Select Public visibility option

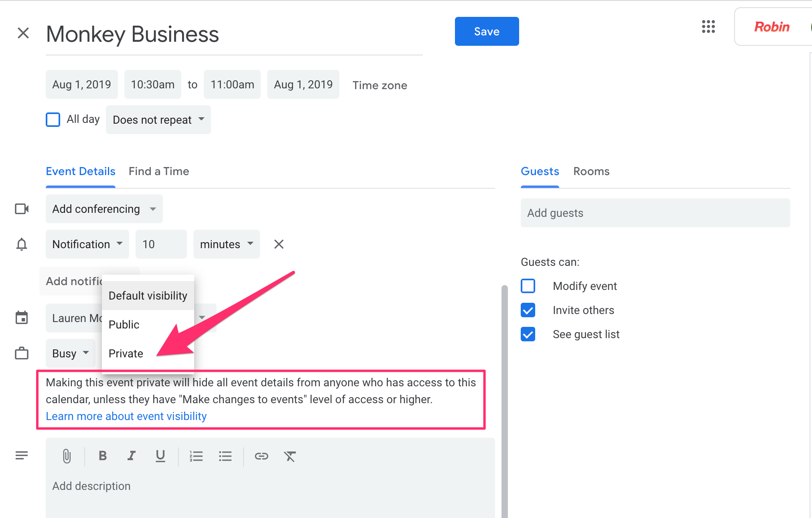pyautogui.click(x=148, y=324)
